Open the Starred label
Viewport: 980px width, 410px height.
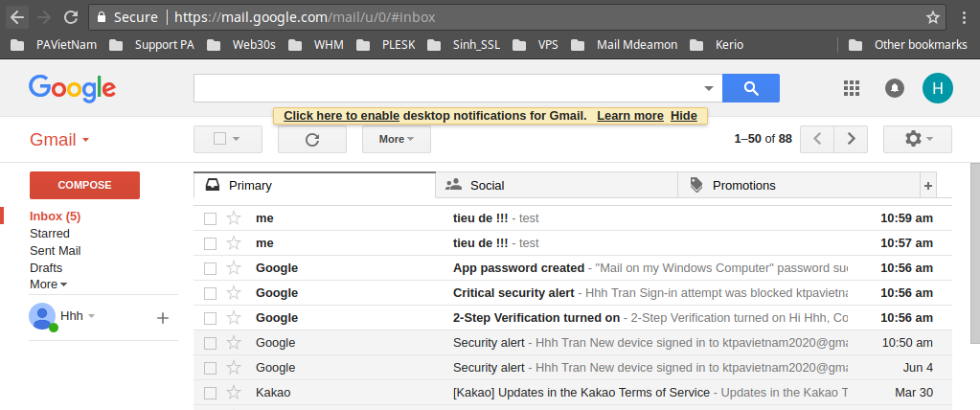point(50,234)
